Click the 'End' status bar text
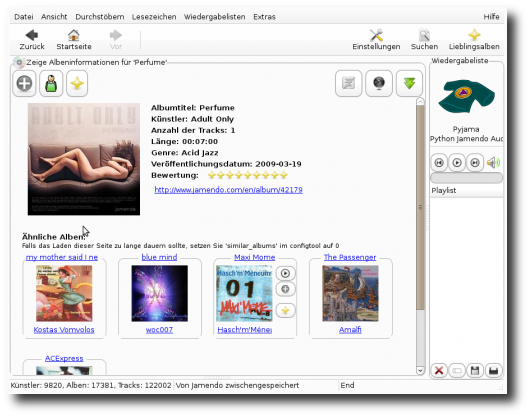 (347, 385)
